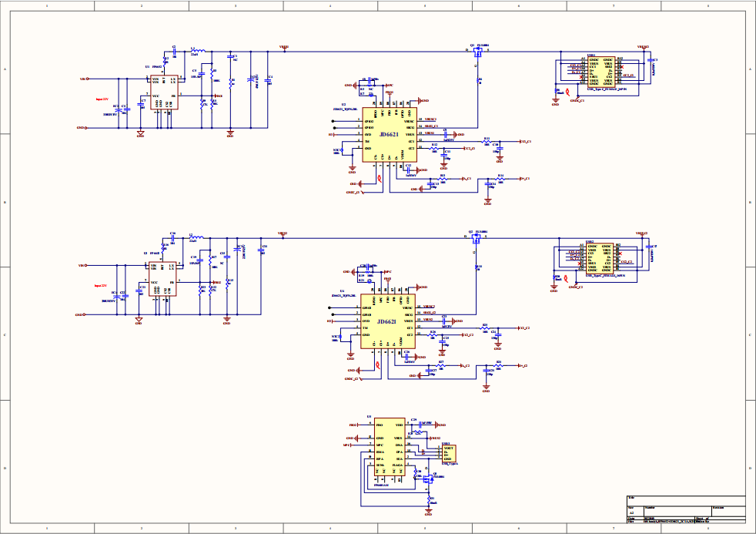Select the R28 resistor on D+_C2 line
Image resolution: width=756 pixels, height=534 pixels.
[x=499, y=365]
